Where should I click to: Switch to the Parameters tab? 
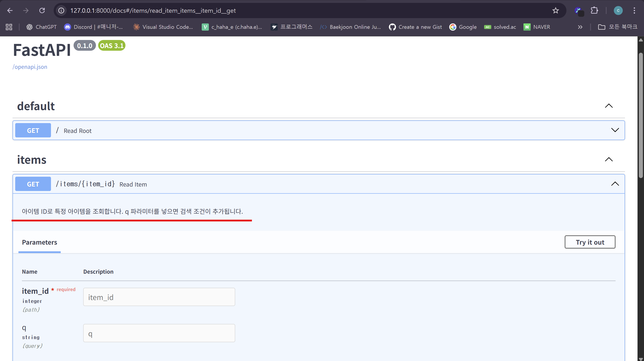[x=39, y=242]
